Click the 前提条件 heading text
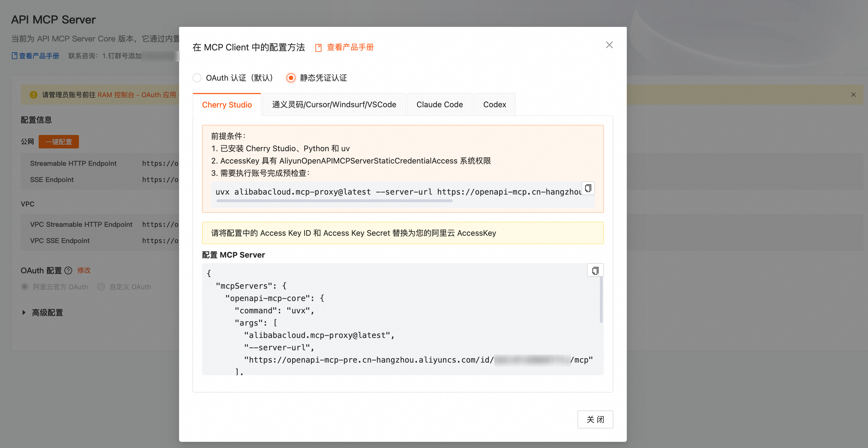 point(228,136)
